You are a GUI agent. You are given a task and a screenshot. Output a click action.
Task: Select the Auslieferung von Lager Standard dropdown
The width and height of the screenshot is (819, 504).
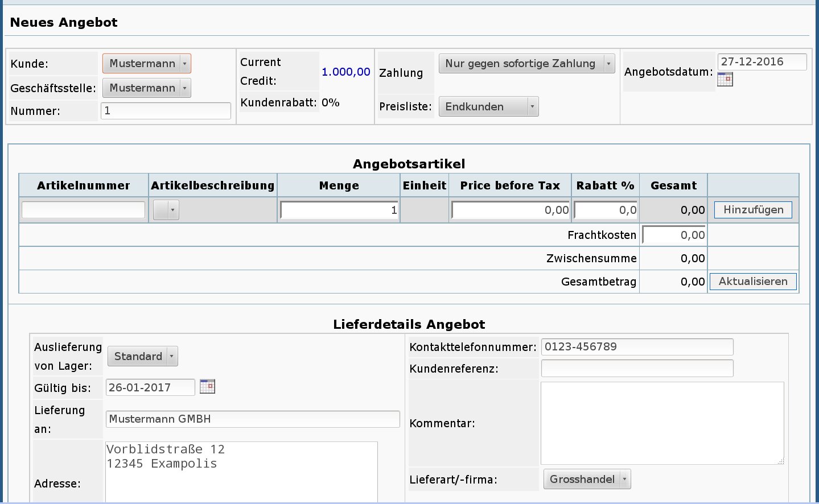click(x=143, y=357)
